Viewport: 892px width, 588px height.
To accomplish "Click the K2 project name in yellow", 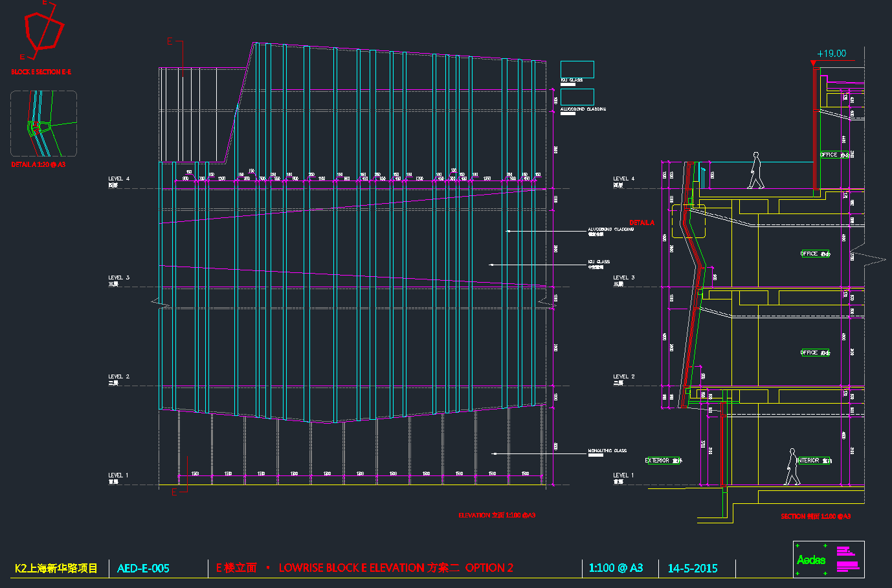I will [x=56, y=569].
